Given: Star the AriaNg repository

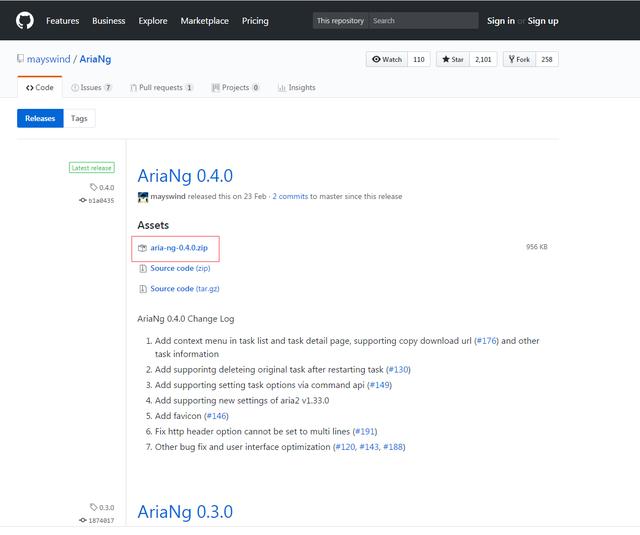Looking at the screenshot, I should click(453, 59).
